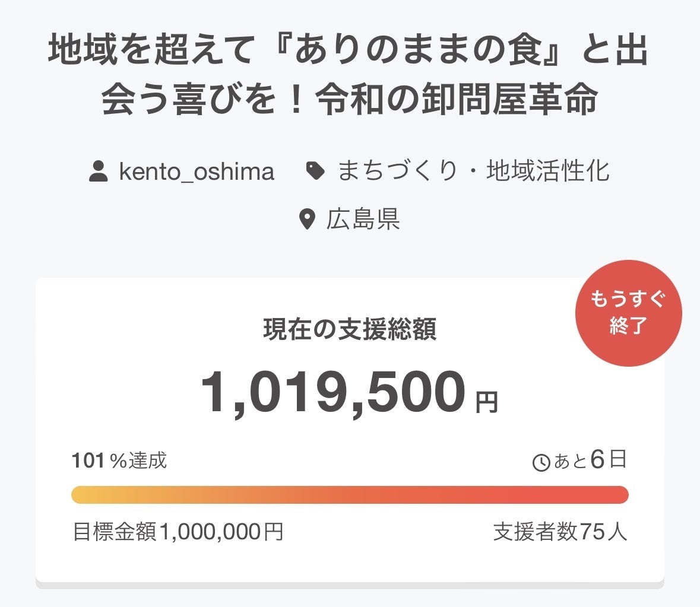
Task: Open the まちづくり・地域活性化 category
Action: (473, 171)
